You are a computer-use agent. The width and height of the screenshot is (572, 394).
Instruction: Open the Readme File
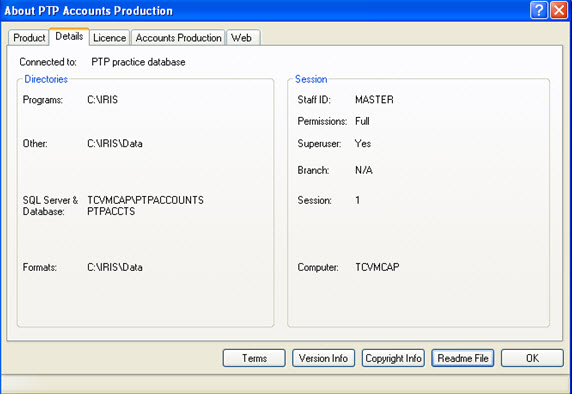(x=463, y=358)
